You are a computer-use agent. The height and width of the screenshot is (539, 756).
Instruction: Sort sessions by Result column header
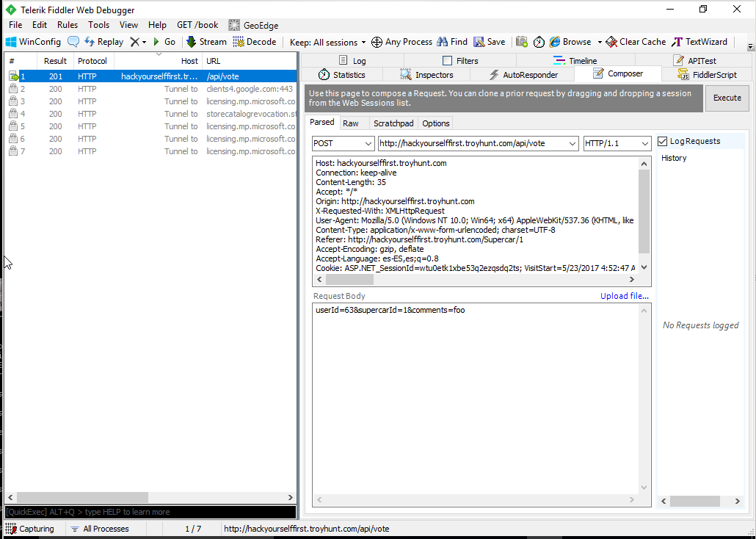pos(56,61)
